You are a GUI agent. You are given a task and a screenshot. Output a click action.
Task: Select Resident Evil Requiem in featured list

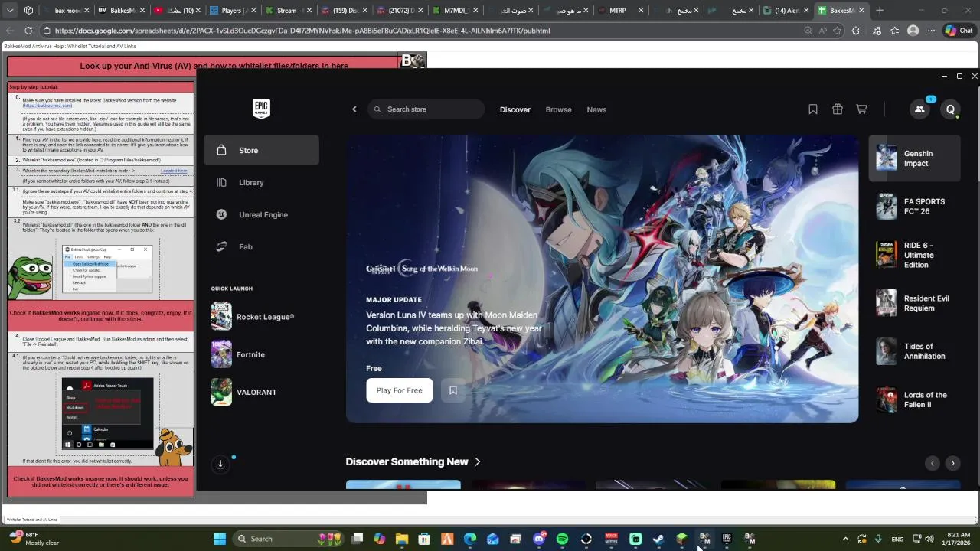pos(914,303)
